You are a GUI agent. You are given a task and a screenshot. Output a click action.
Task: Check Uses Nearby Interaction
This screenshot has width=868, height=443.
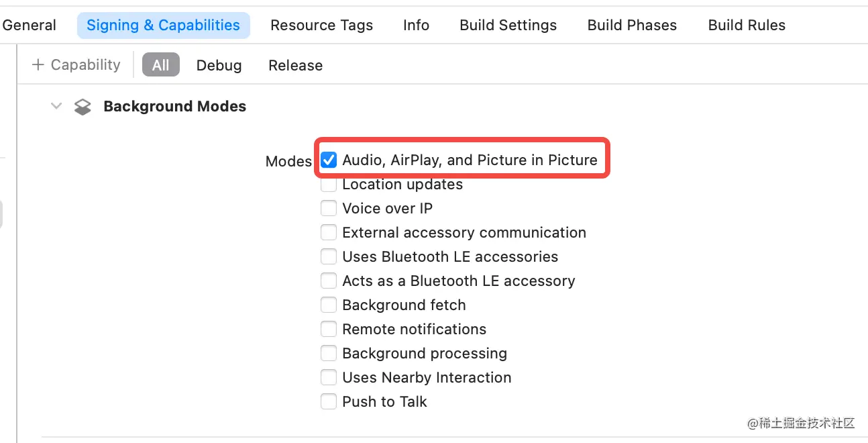(x=329, y=377)
